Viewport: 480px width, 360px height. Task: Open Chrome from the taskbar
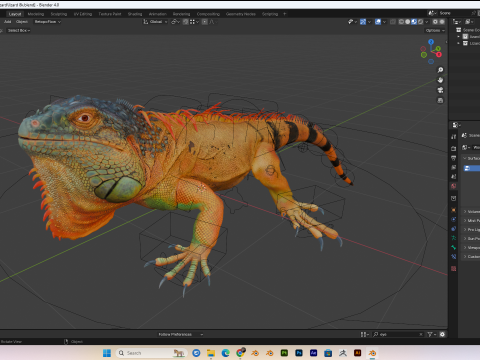tap(240, 353)
